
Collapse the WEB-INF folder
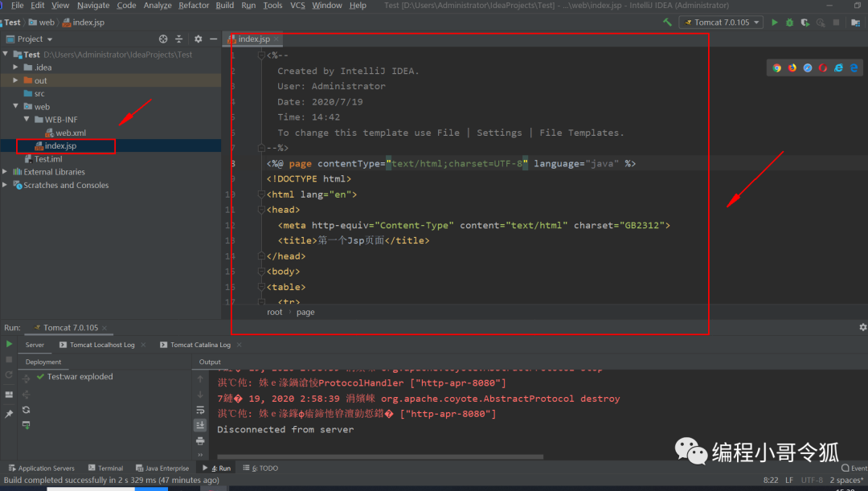[27, 119]
